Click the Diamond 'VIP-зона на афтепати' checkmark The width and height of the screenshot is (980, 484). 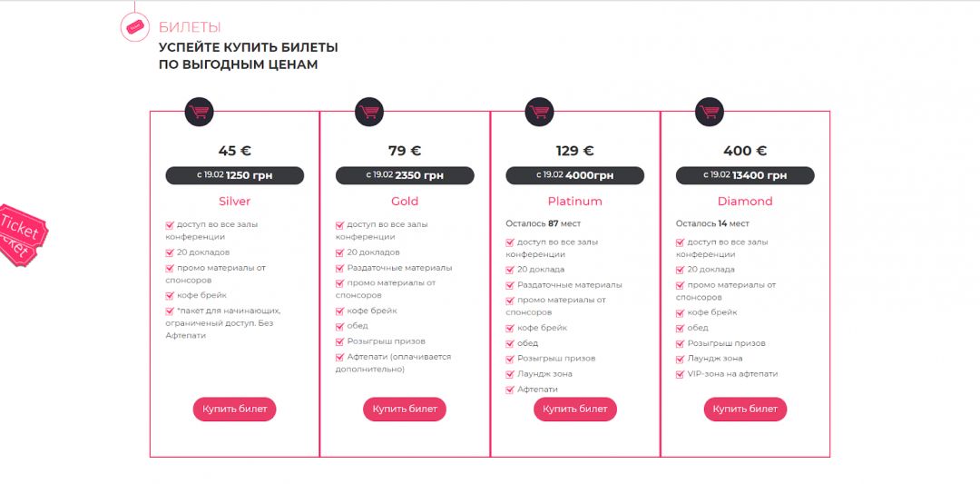click(681, 373)
